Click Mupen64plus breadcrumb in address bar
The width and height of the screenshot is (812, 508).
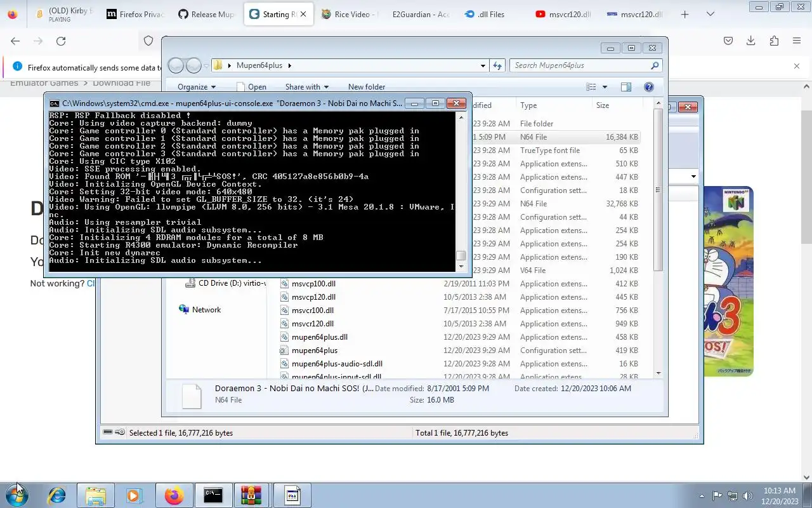click(260, 65)
